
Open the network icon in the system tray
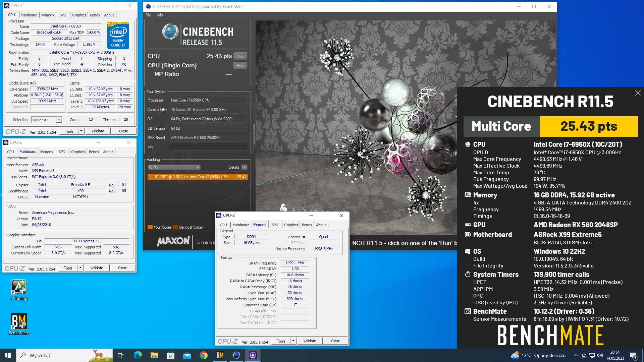pos(592,355)
